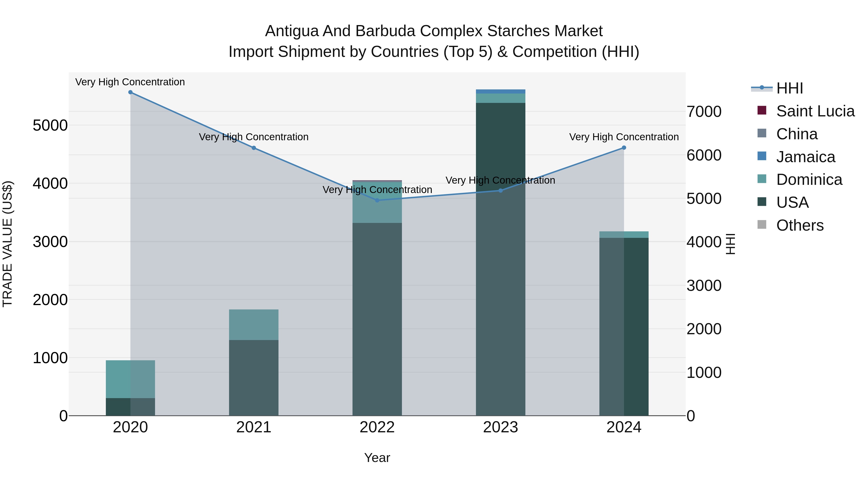Click the Dominica teal legend swatch

[762, 179]
